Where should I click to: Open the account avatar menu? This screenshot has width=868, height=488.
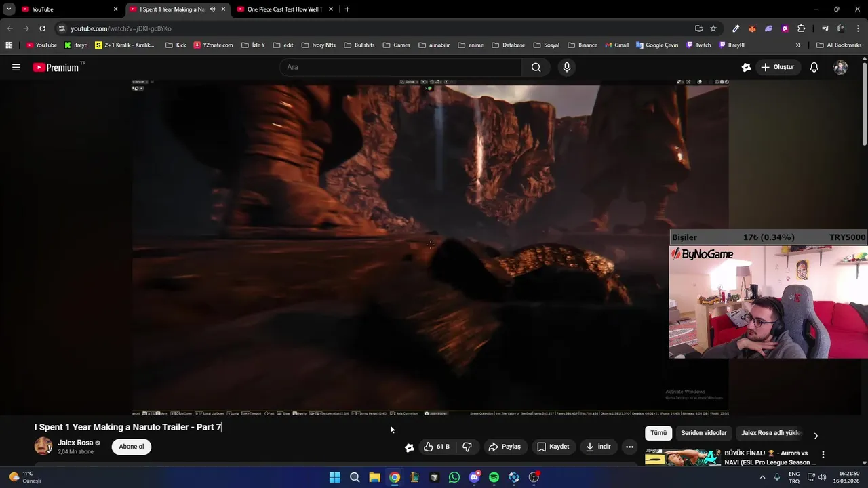click(840, 67)
